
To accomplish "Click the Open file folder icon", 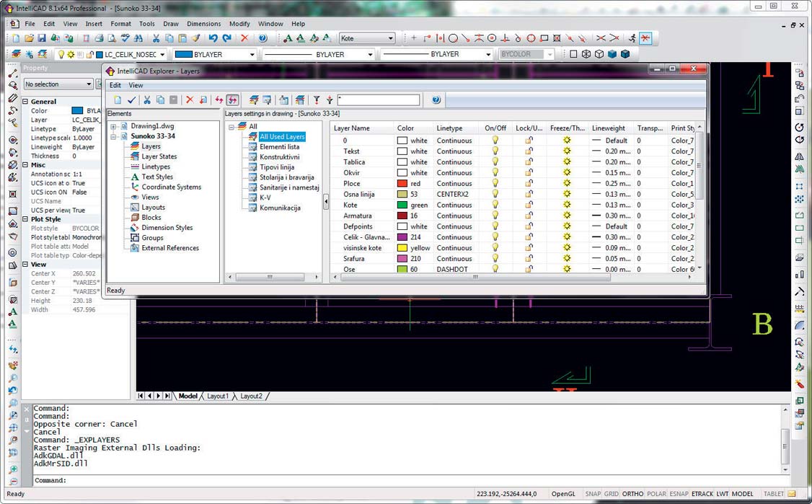I will (29, 38).
